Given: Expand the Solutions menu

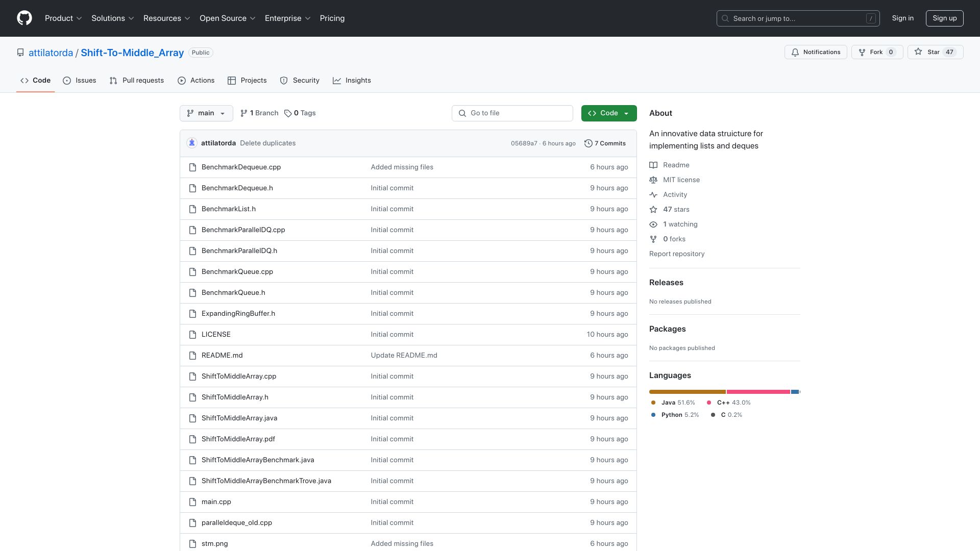Looking at the screenshot, I should tap(113, 18).
